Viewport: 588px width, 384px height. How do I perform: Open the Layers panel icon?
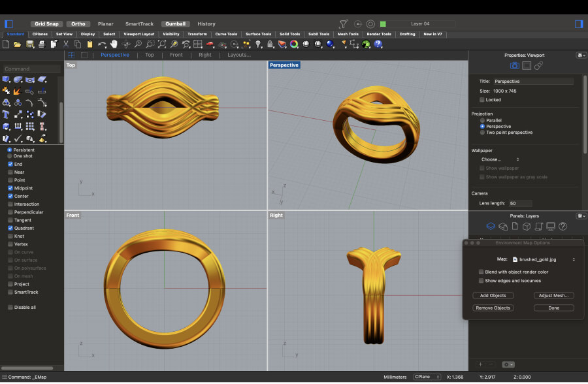(491, 227)
